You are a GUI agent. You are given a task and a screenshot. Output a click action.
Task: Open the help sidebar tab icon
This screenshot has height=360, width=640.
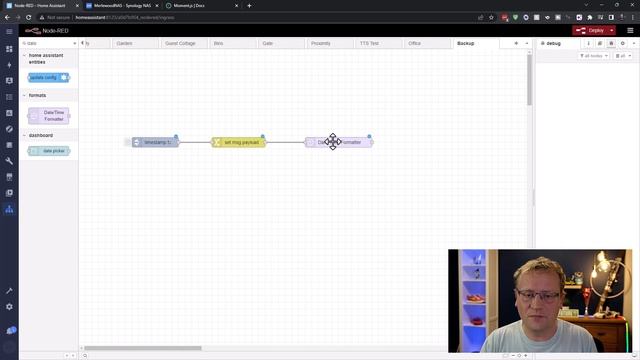click(600, 43)
